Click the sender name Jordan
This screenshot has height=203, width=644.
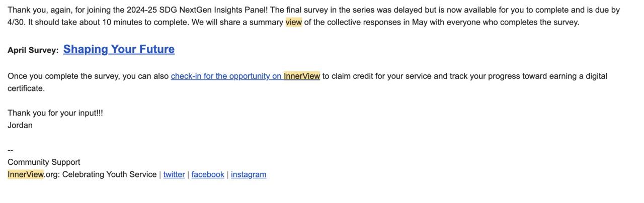(20, 126)
